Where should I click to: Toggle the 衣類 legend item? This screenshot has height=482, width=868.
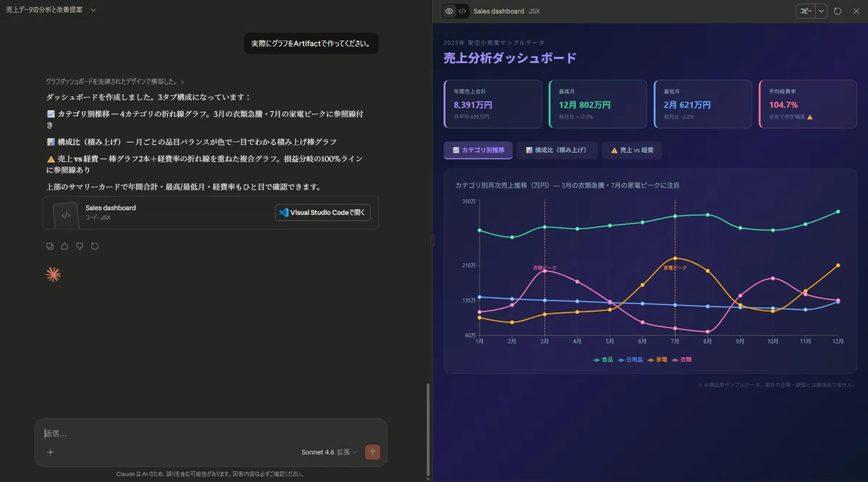(x=682, y=360)
